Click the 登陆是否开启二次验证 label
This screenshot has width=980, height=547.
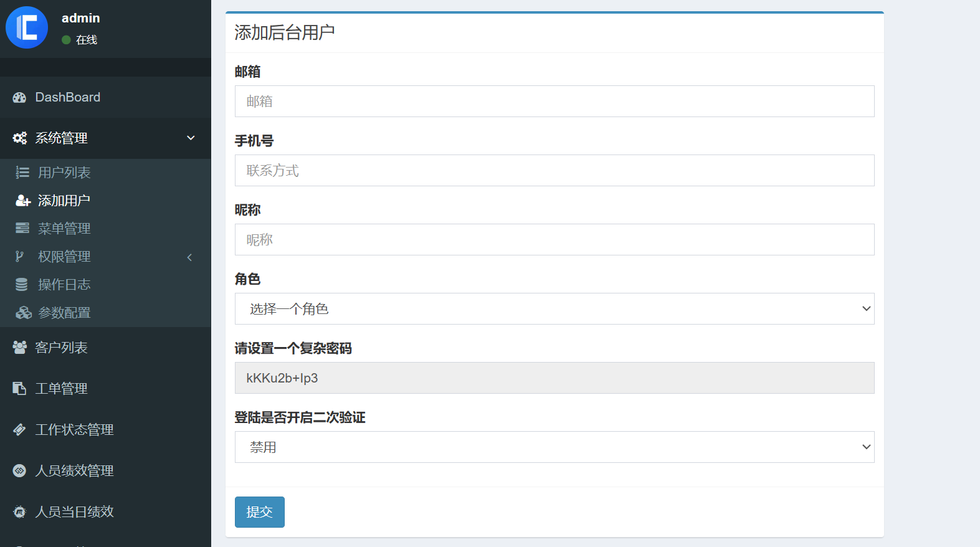coord(300,417)
